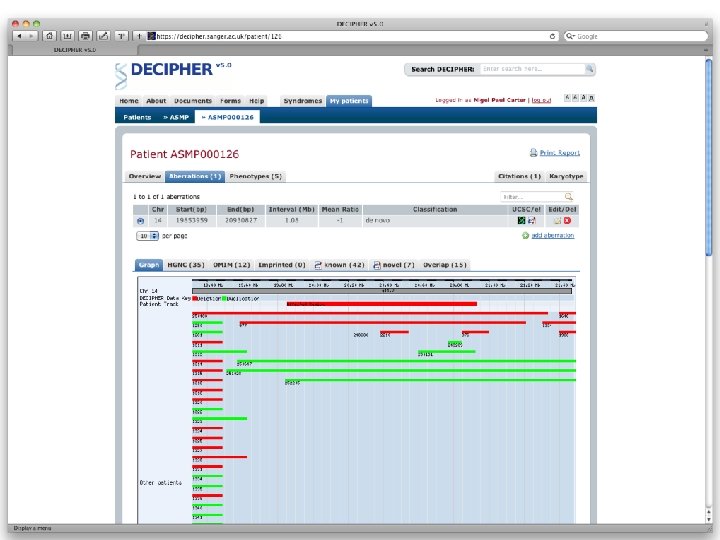Go back using browser back arrow
This screenshot has height=540, width=720.
[19, 36]
